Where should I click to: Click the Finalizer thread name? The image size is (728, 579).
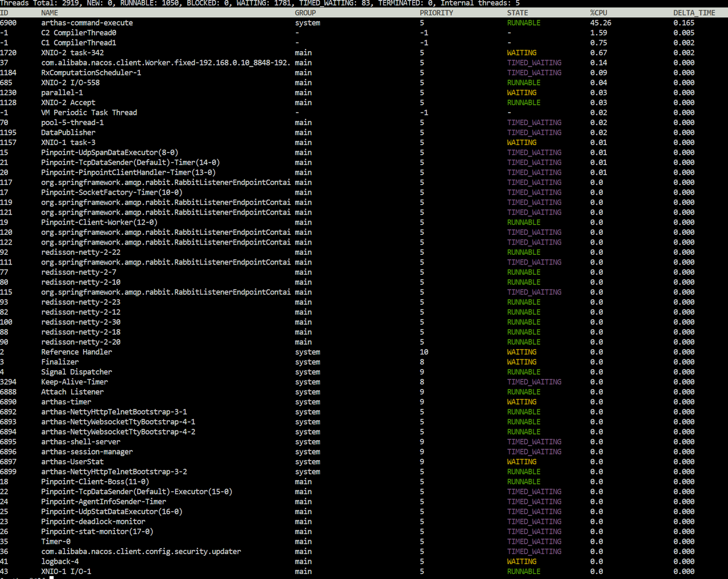pyautogui.click(x=60, y=362)
